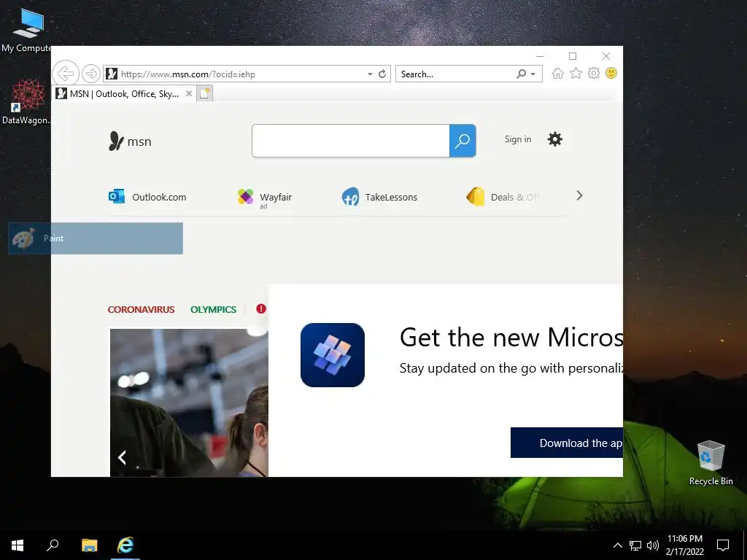Click the URL address field

(x=241, y=74)
